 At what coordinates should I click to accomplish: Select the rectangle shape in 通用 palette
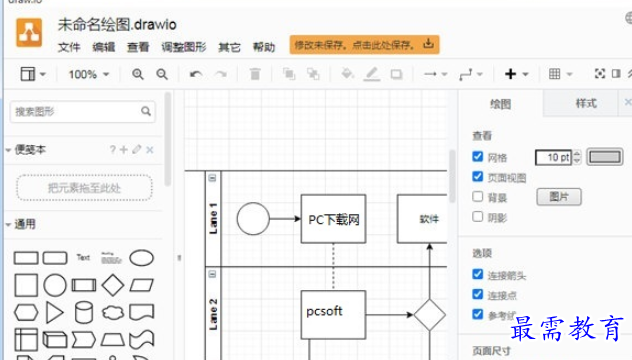[x=26, y=258]
